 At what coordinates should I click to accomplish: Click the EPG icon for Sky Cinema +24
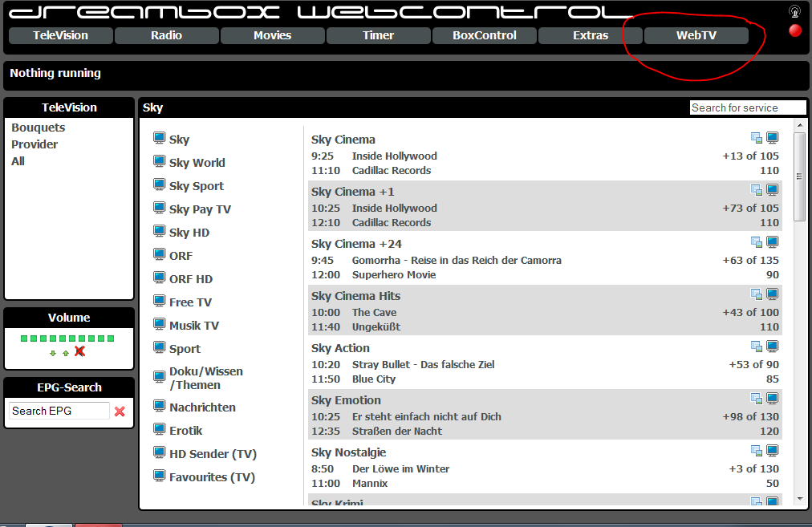(x=757, y=242)
